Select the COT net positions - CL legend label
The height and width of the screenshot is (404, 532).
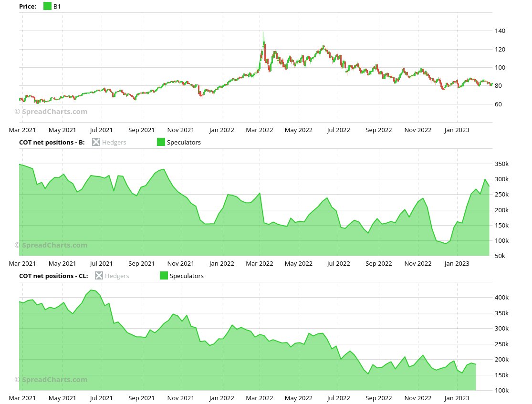coord(52,276)
